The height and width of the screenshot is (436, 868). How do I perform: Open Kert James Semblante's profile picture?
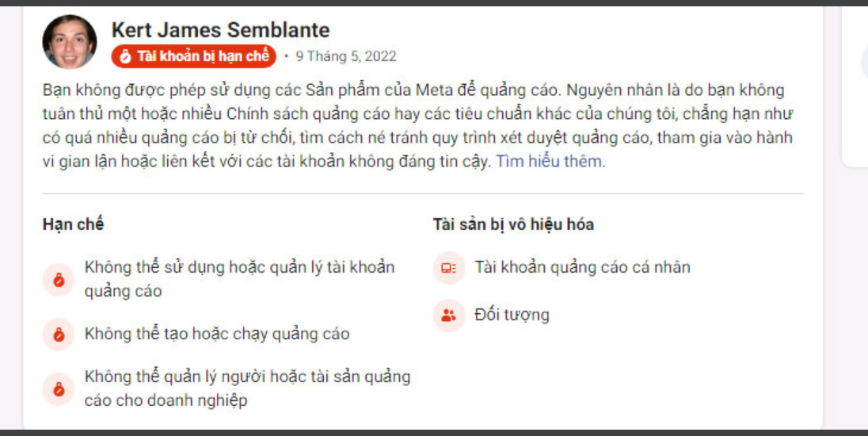(x=70, y=42)
